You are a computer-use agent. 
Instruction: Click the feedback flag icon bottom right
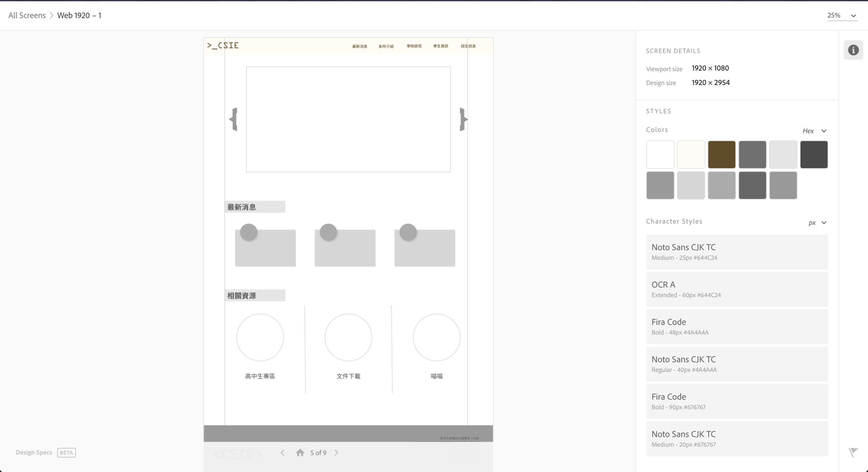pos(853,452)
